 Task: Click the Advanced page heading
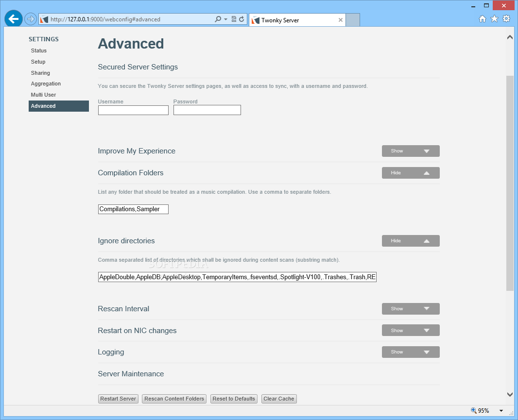coord(131,44)
